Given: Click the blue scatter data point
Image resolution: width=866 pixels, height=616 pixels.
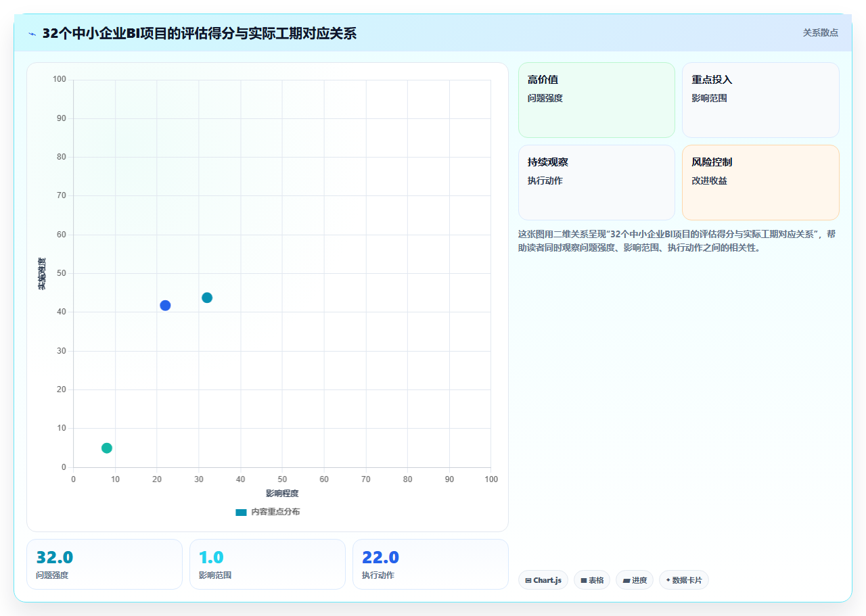Looking at the screenshot, I should (x=165, y=306).
